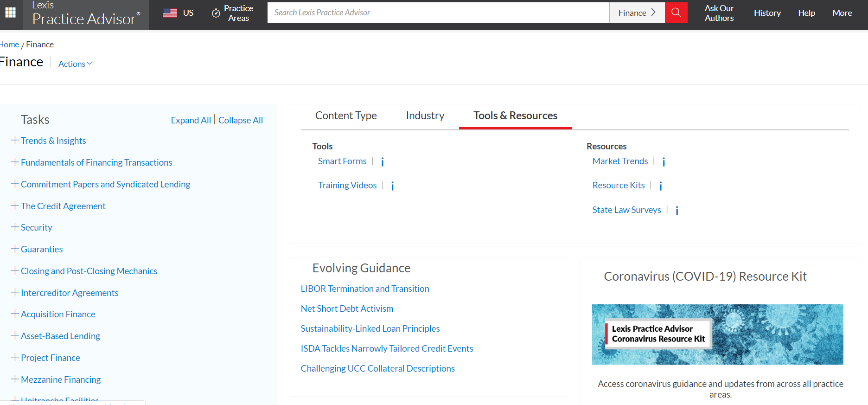The image size is (868, 405).
Task: Open the More menu
Action: [x=842, y=13]
